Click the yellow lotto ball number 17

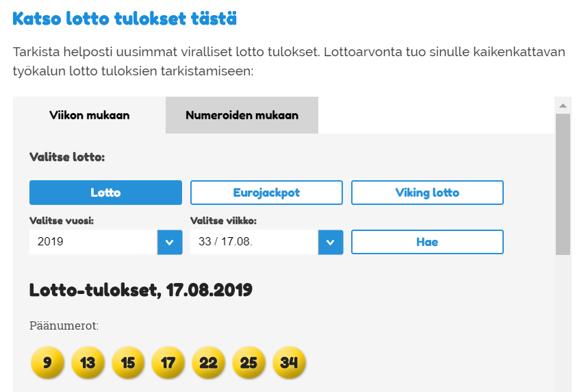pos(168,363)
